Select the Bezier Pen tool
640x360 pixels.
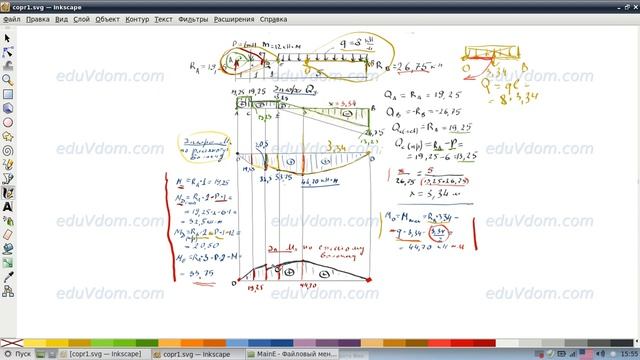click(x=7, y=178)
